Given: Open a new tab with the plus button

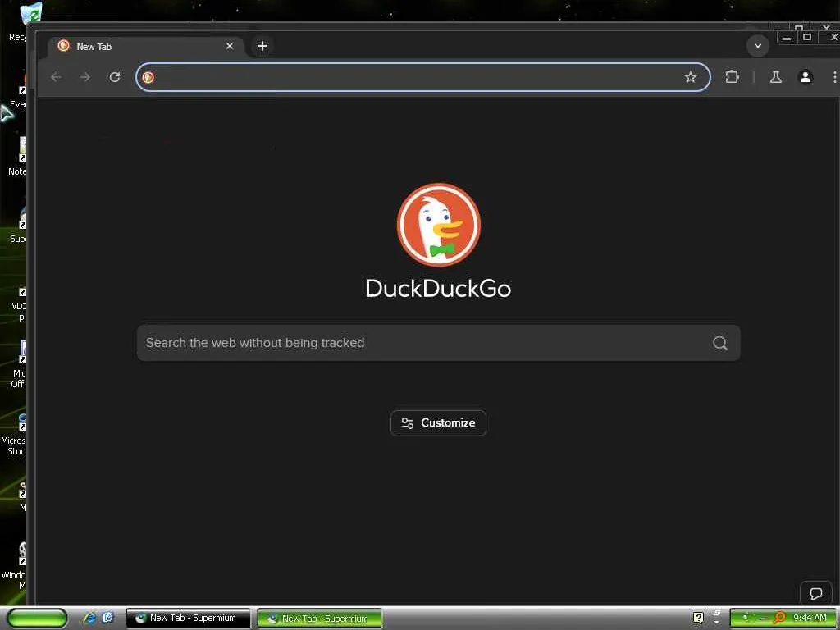Looking at the screenshot, I should coord(262,46).
